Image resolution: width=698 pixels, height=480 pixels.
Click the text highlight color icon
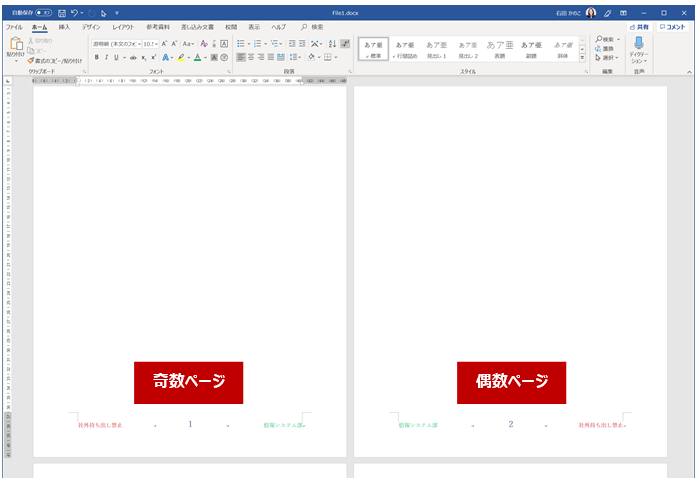tap(181, 57)
